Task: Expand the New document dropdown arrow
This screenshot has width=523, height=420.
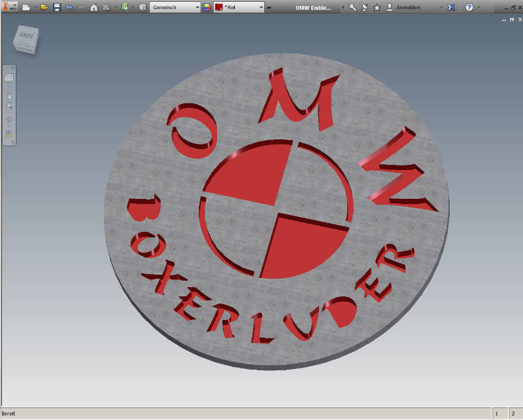Action: click(x=35, y=7)
